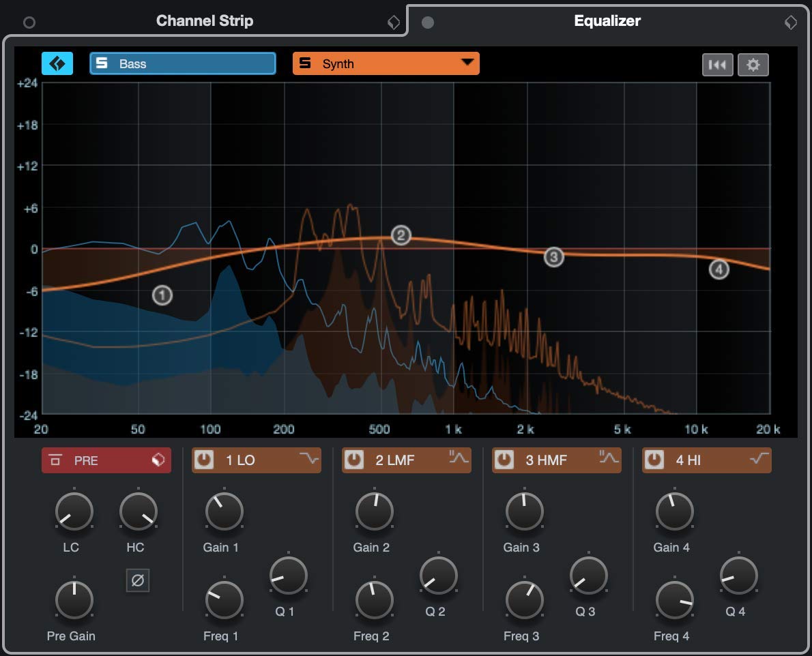Open the Synth channel dropdown
The height and width of the screenshot is (656, 812).
pos(468,63)
